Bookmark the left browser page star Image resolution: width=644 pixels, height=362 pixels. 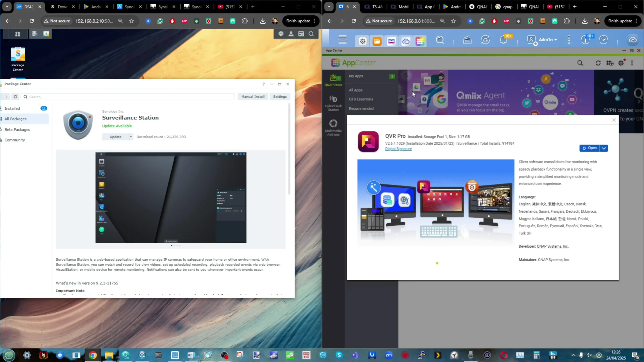pyautogui.click(x=131, y=21)
